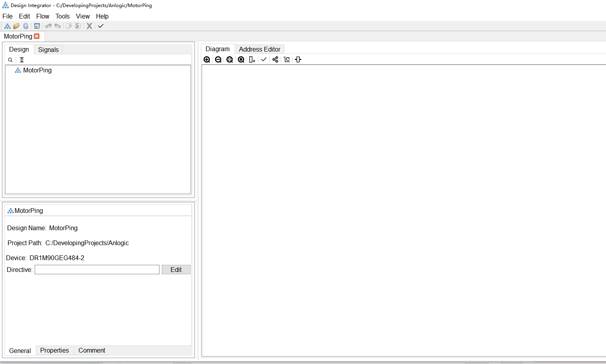Switch to the Signals tab
Image resolution: width=606 pixels, height=364 pixels.
[x=48, y=50]
